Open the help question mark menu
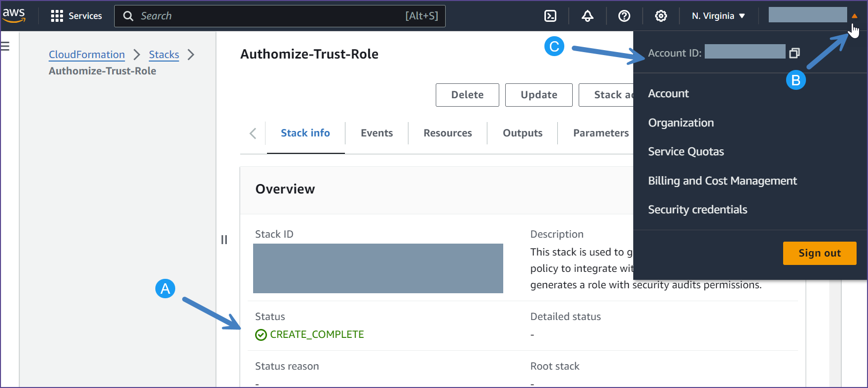Viewport: 868px width, 388px height. [x=624, y=16]
